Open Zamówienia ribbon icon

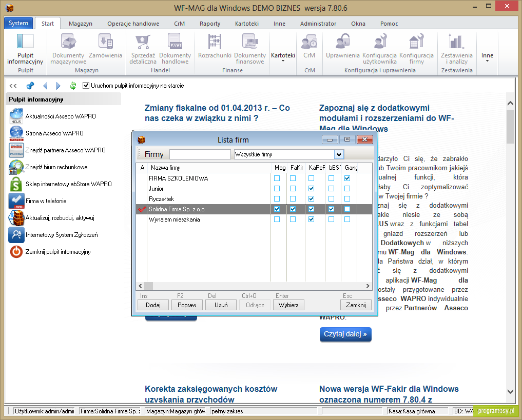[x=106, y=42]
